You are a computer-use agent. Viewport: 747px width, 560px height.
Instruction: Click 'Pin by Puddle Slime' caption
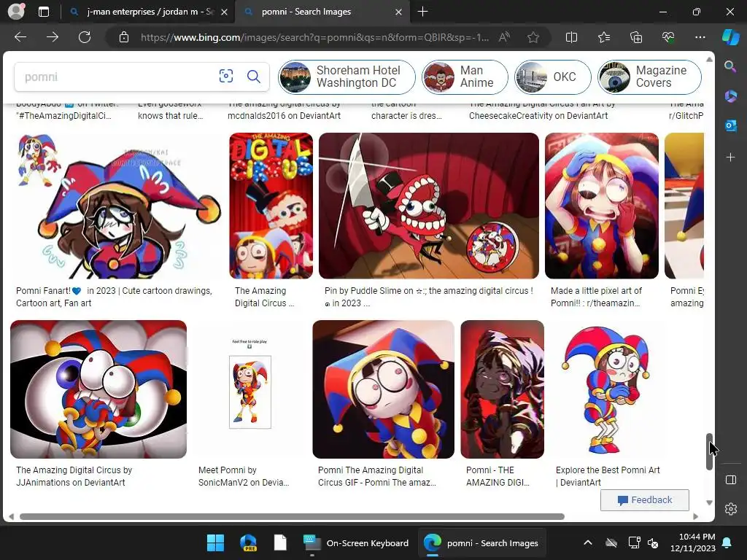(428, 297)
